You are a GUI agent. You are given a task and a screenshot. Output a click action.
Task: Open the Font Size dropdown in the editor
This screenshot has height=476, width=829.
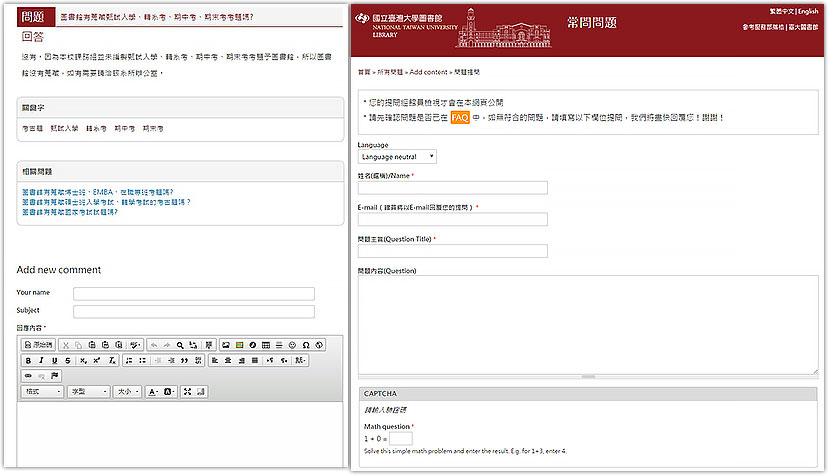[x=127, y=392]
